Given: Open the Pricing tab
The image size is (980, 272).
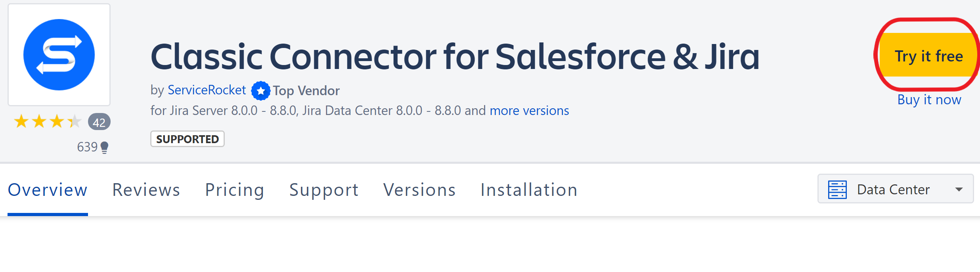Looking at the screenshot, I should 235,190.
